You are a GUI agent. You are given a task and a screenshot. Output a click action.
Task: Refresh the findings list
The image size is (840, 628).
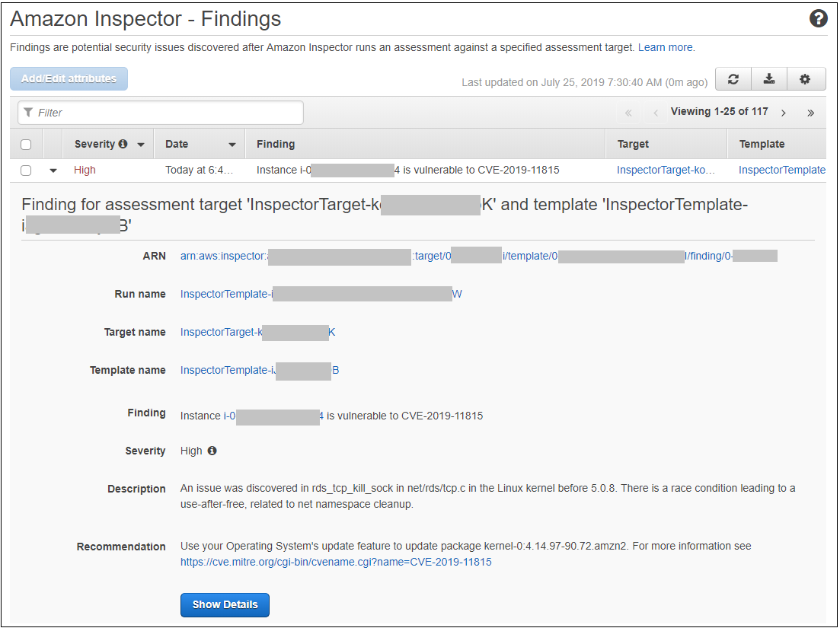(733, 79)
